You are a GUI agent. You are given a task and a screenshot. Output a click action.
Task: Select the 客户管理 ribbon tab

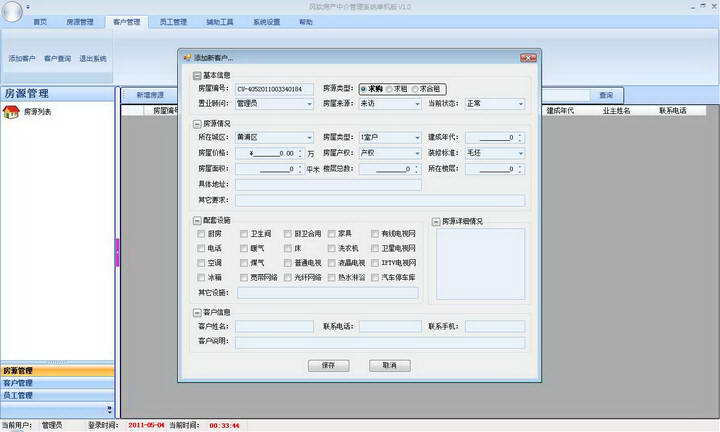click(x=127, y=22)
